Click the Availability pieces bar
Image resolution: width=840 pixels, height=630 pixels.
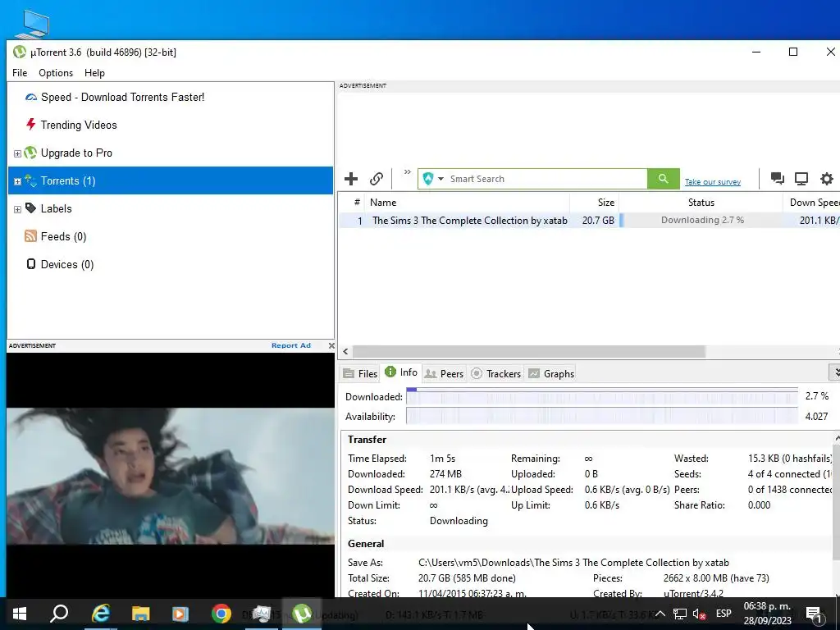coord(601,416)
